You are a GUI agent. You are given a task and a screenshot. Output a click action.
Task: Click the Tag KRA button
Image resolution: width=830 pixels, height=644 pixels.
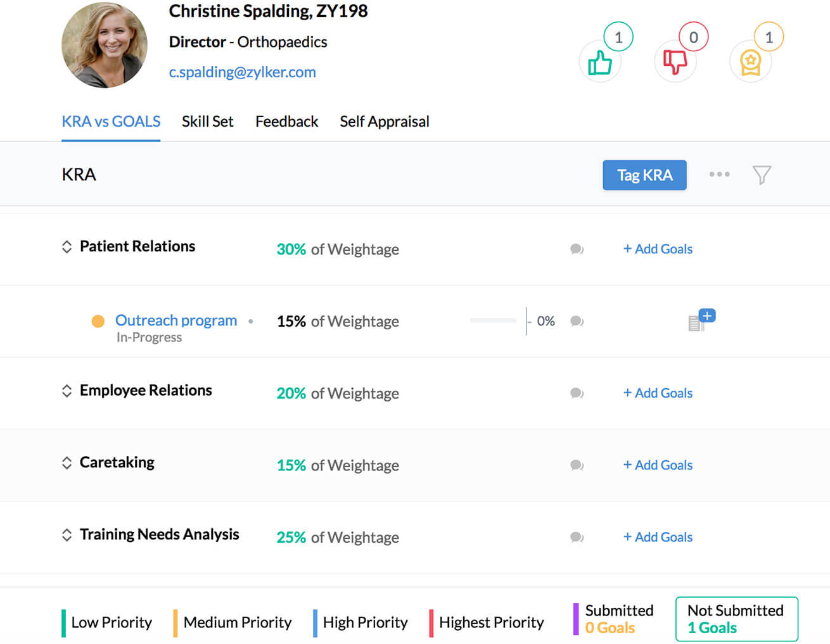pos(644,175)
